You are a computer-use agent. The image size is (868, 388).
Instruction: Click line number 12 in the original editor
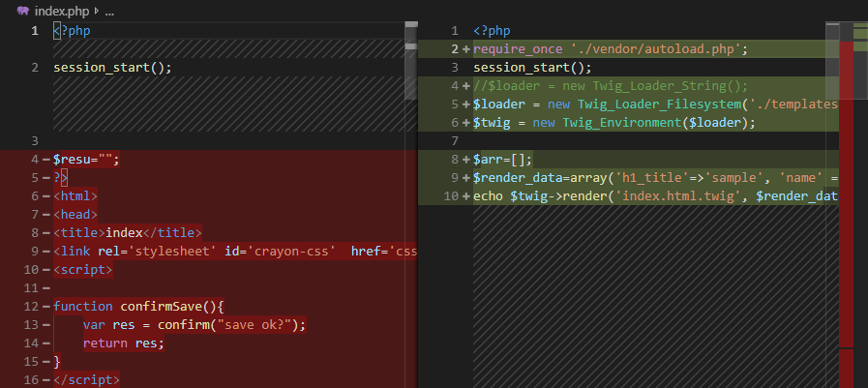click(x=32, y=306)
